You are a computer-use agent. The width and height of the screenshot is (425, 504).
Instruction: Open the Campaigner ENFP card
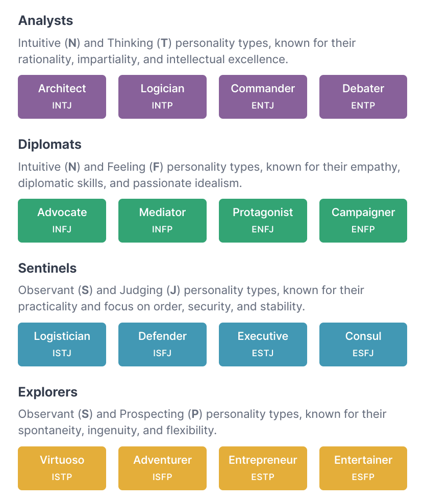tap(363, 220)
